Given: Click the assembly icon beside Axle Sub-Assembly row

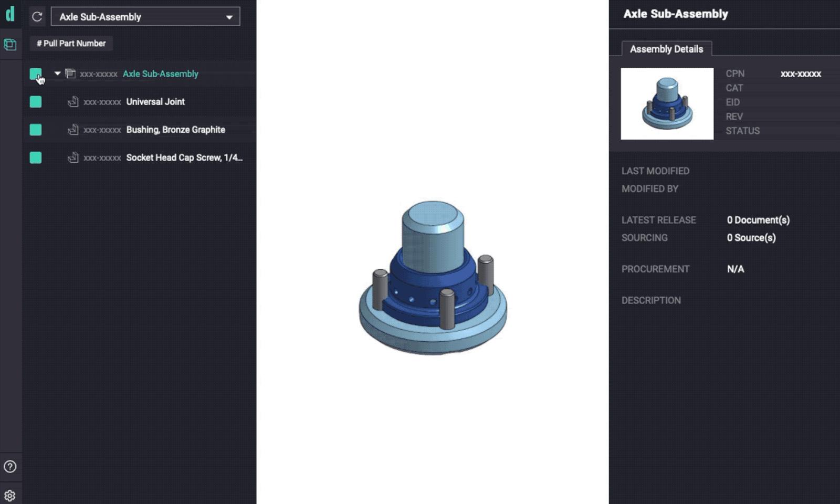Looking at the screenshot, I should [x=70, y=73].
